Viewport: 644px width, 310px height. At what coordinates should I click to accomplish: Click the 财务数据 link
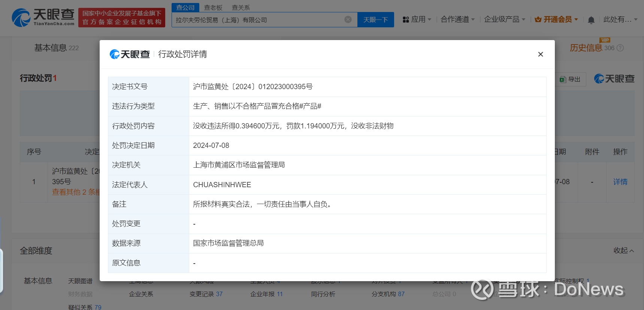[80, 294]
